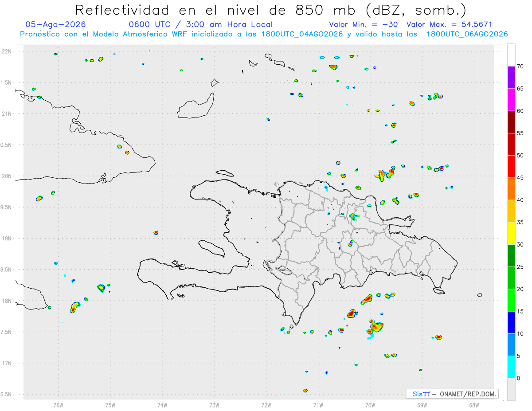Select the colorbar label "50"
532x411 pixels.
pos(520,156)
